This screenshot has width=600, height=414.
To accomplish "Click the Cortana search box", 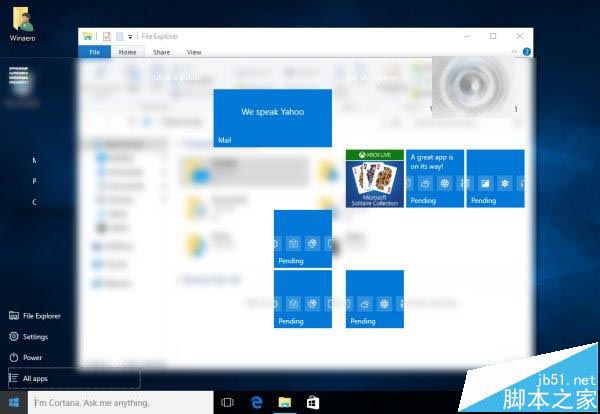I will (x=121, y=403).
